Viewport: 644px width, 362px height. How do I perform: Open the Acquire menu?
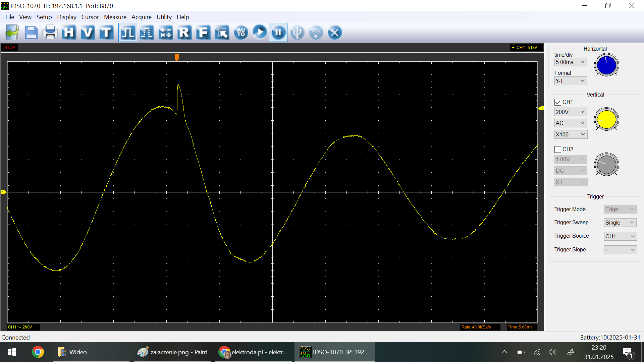click(141, 17)
